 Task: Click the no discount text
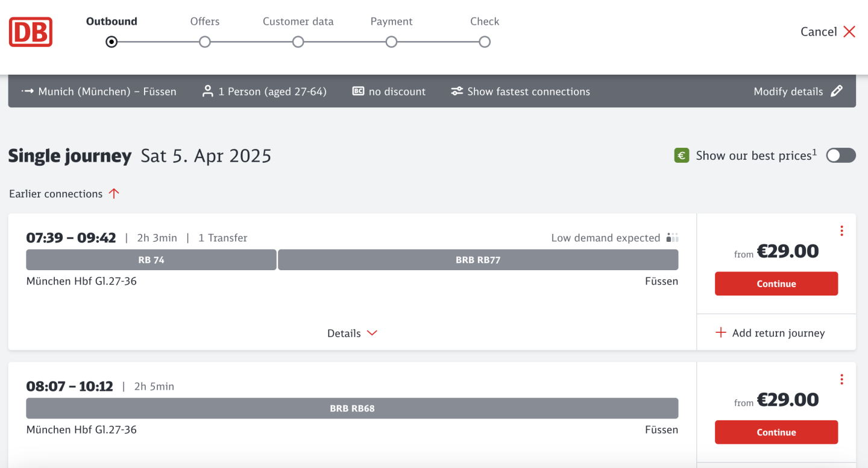pos(397,92)
